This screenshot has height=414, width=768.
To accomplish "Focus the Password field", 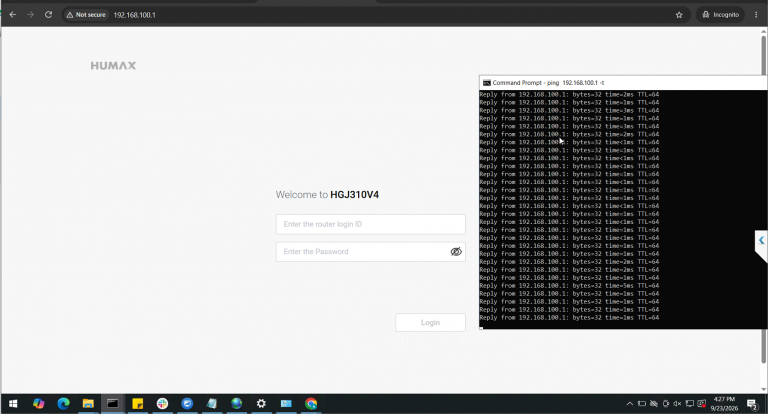I will point(370,252).
